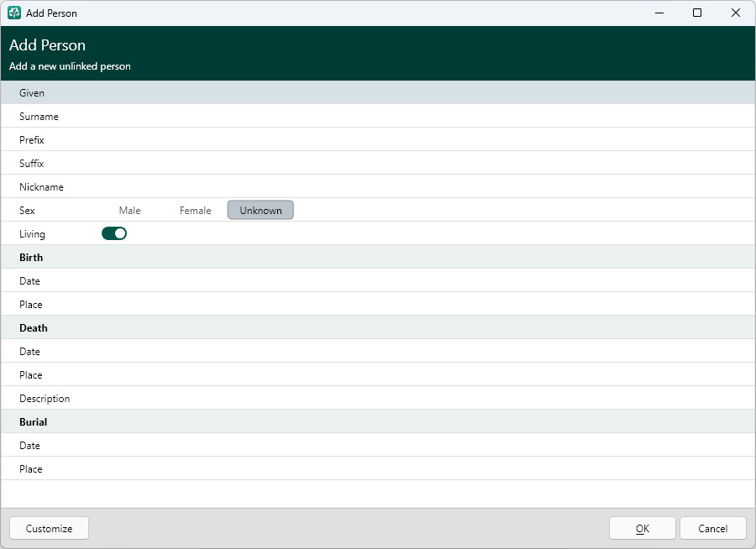Minimize the Add Person window
756x549 pixels.
coord(659,13)
